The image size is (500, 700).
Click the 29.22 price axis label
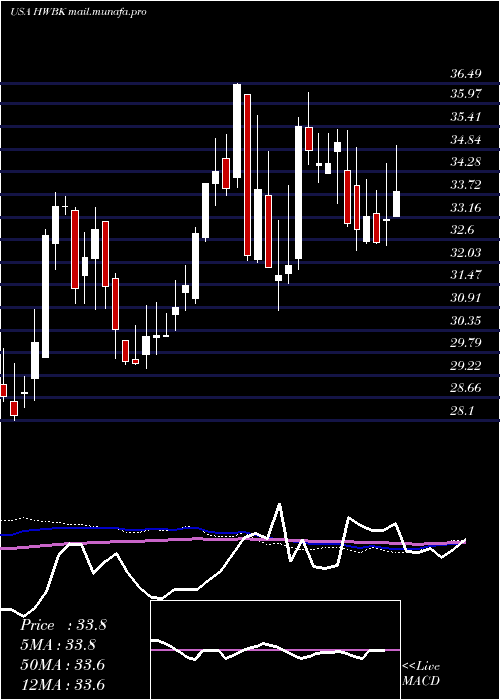[466, 366]
